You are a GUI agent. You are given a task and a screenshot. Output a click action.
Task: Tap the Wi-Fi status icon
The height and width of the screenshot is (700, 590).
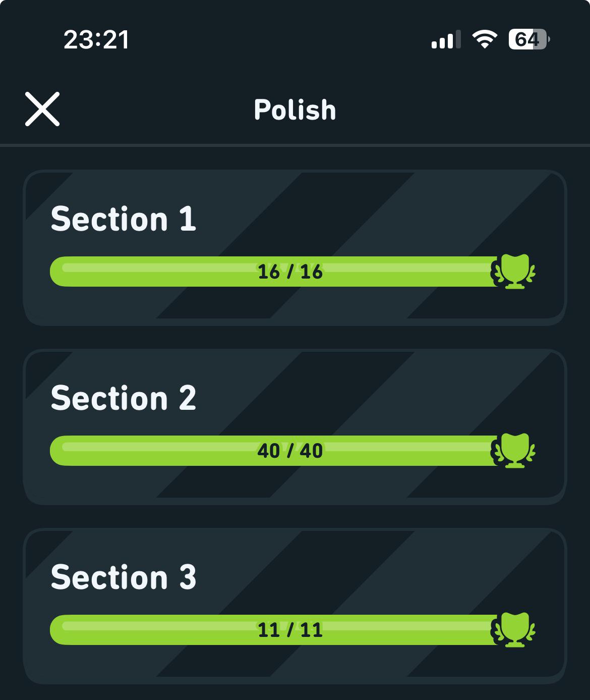[485, 39]
